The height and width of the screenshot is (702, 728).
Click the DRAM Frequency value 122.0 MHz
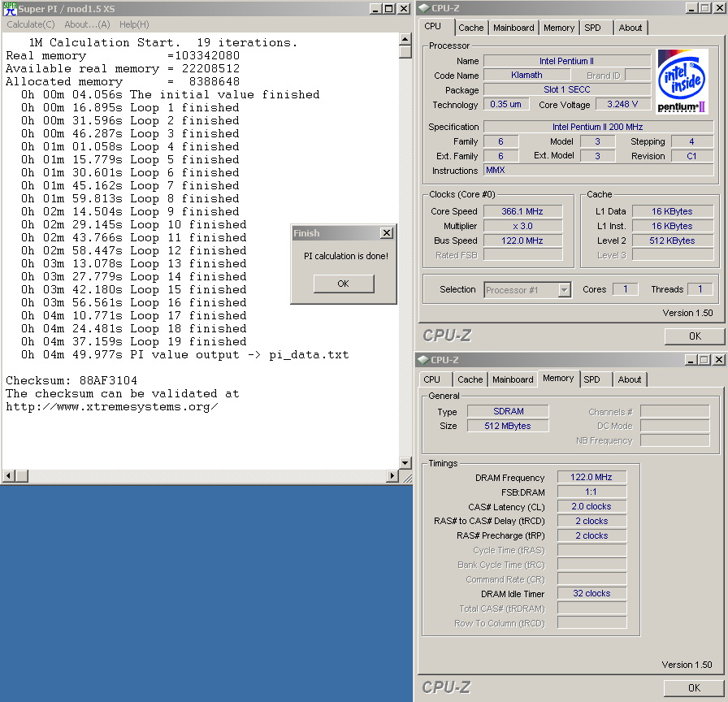point(591,477)
